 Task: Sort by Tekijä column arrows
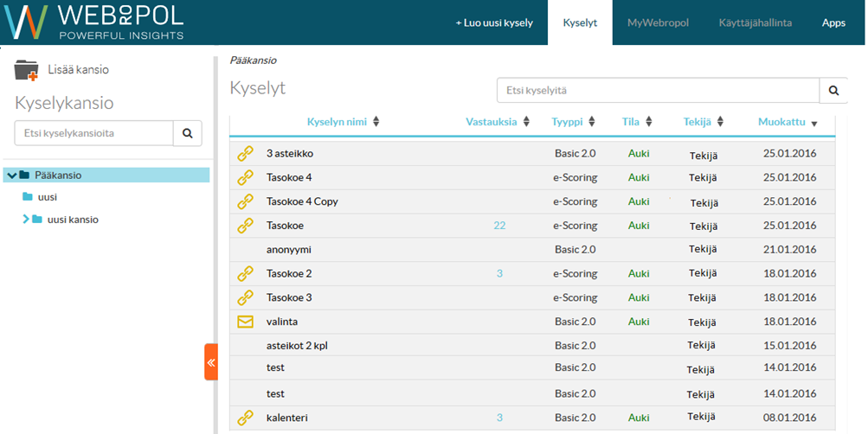(720, 122)
